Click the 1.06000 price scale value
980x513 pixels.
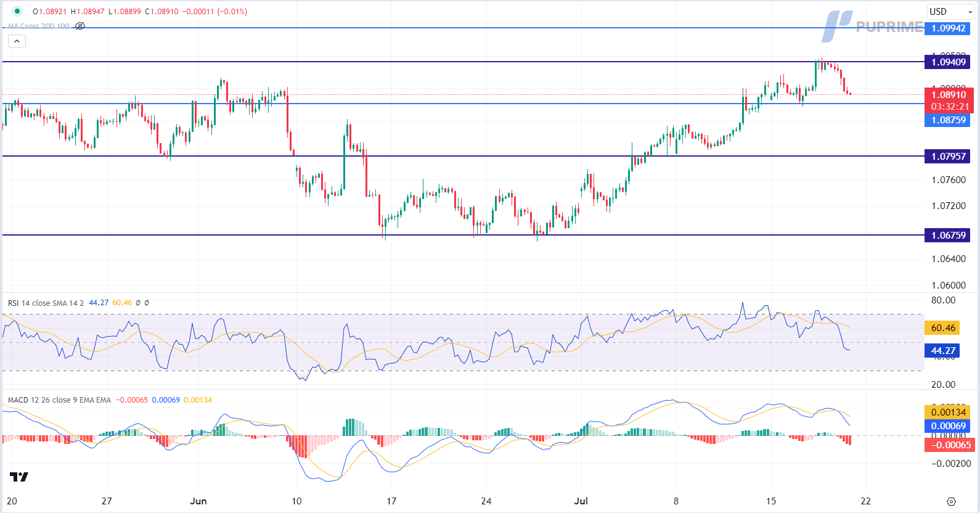point(949,285)
